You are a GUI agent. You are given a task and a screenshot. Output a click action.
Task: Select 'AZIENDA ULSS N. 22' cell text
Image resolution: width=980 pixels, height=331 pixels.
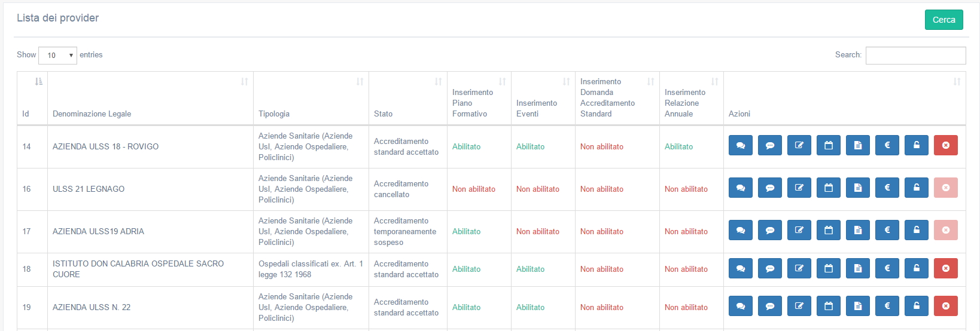click(92, 307)
